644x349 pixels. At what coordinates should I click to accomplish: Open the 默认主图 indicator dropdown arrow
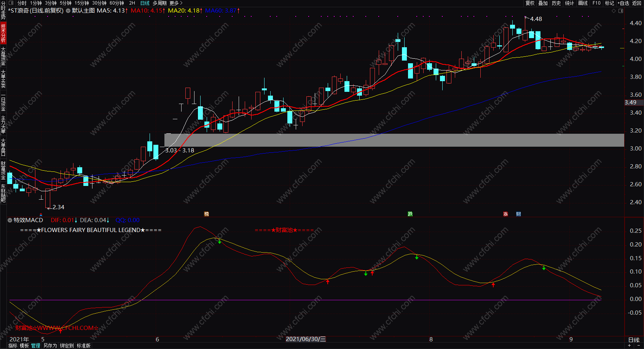point(68,11)
